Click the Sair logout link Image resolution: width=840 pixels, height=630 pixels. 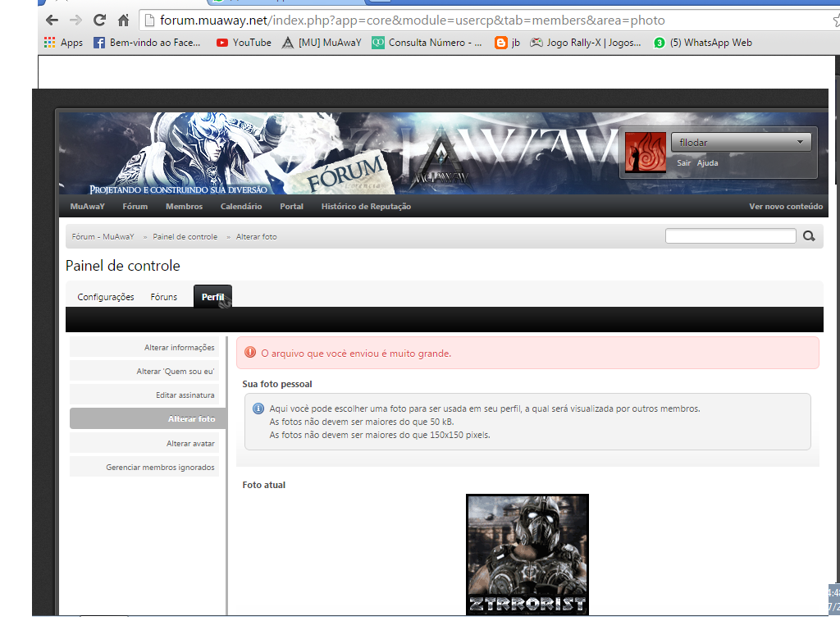[x=683, y=163]
